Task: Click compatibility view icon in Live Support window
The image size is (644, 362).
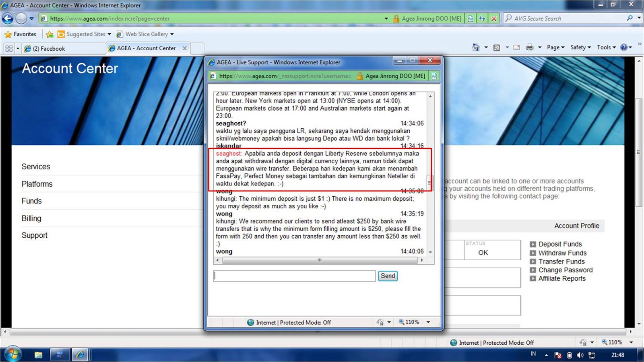Action: [434, 76]
